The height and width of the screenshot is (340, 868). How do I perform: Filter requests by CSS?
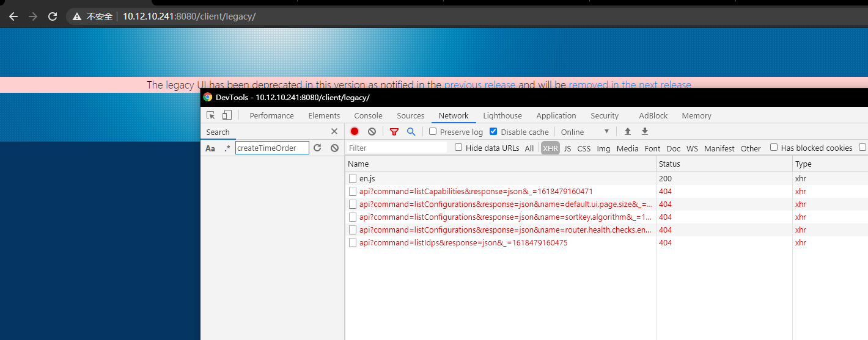coord(584,148)
